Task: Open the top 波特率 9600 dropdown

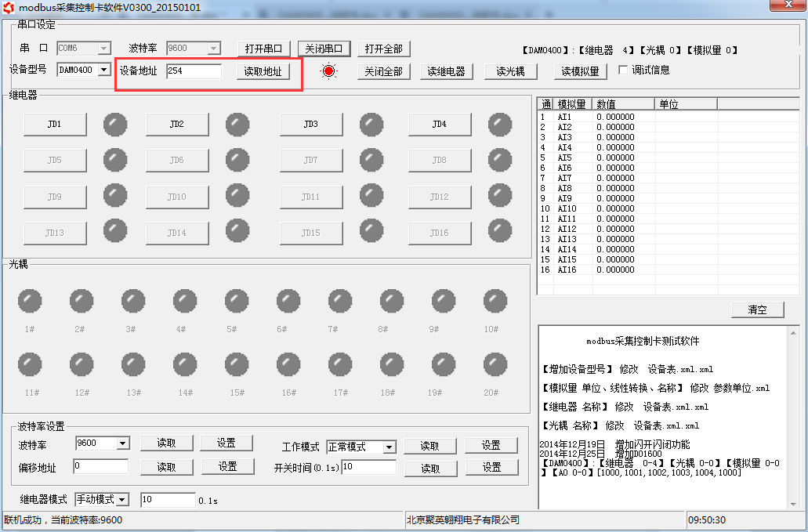Action: coord(214,49)
